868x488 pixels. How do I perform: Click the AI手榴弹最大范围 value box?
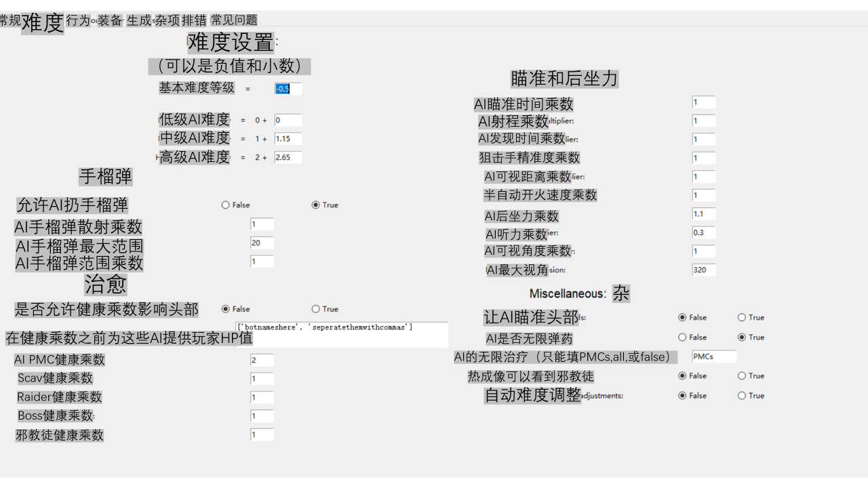262,243
